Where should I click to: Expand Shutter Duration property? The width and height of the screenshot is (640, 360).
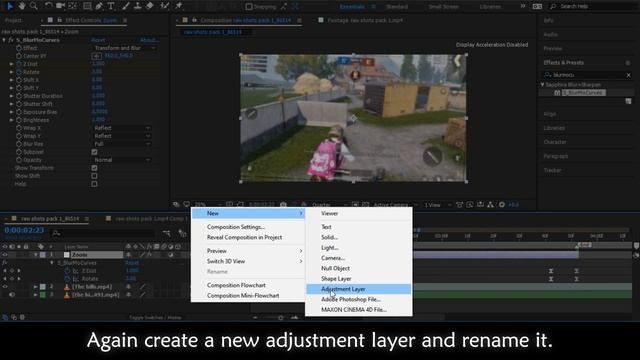[x=12, y=96]
